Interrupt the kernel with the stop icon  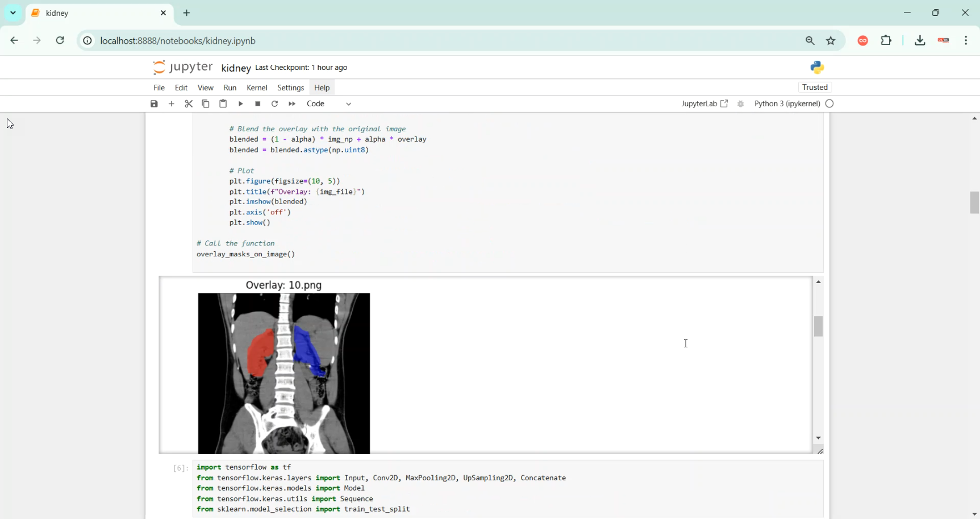click(x=258, y=104)
